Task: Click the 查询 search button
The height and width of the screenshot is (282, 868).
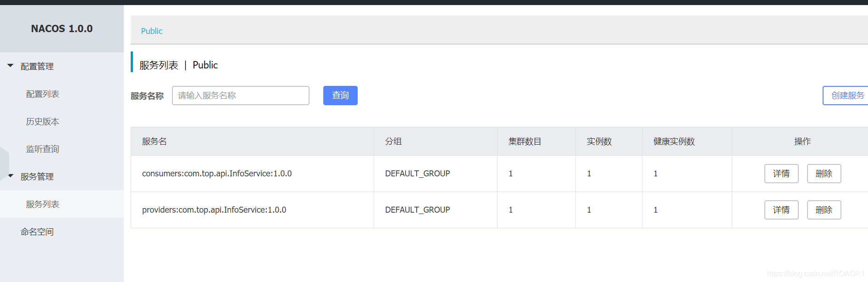Action: [340, 96]
